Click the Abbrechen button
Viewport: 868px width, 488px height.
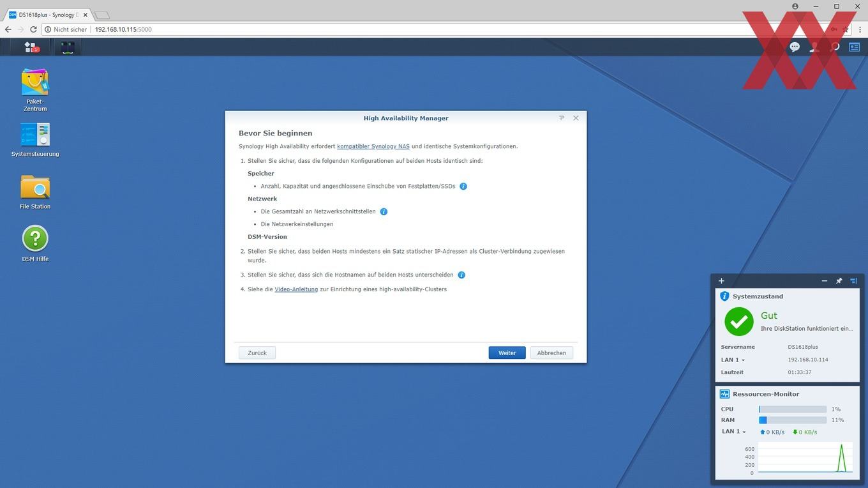551,353
